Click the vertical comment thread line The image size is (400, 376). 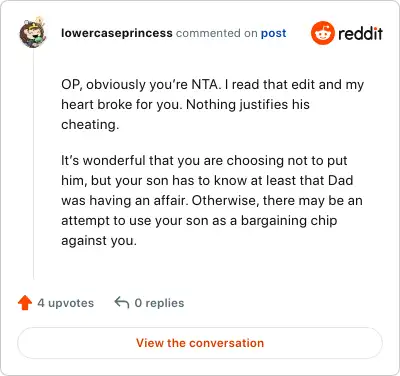pos(33,163)
